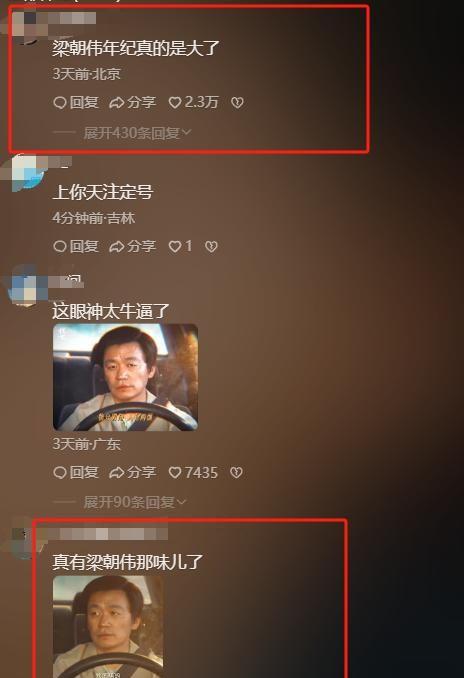Reply to the 上你天注定号 comment
Viewport: 464px width, 678px height.
[x=76, y=246]
